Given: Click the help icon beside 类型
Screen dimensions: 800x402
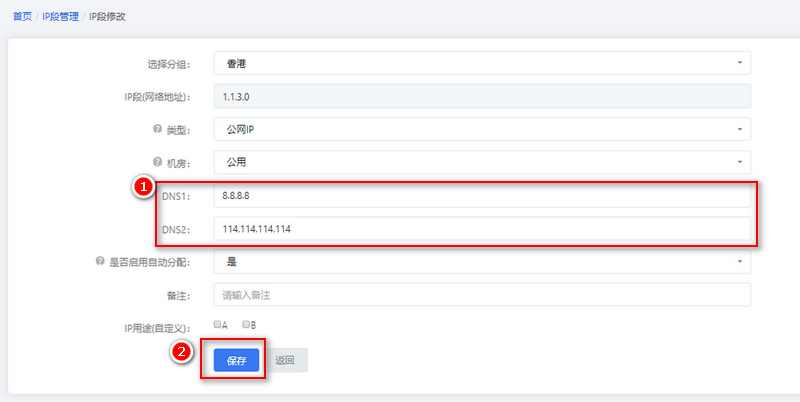Looking at the screenshot, I should (157, 129).
